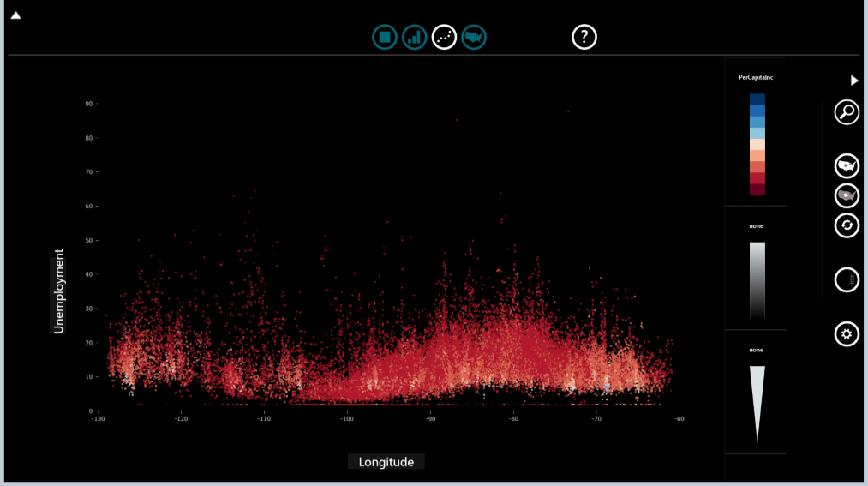Click the grayscale gradient opacity legend

pos(757,280)
